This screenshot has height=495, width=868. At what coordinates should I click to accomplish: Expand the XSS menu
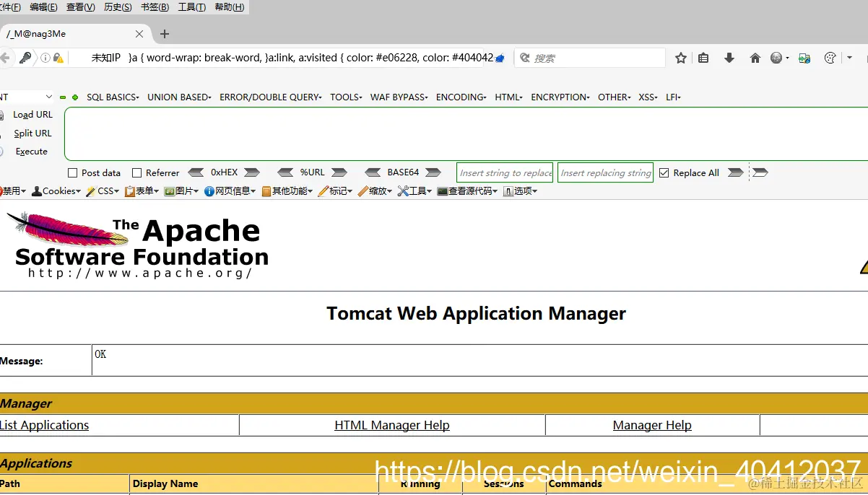tap(648, 97)
